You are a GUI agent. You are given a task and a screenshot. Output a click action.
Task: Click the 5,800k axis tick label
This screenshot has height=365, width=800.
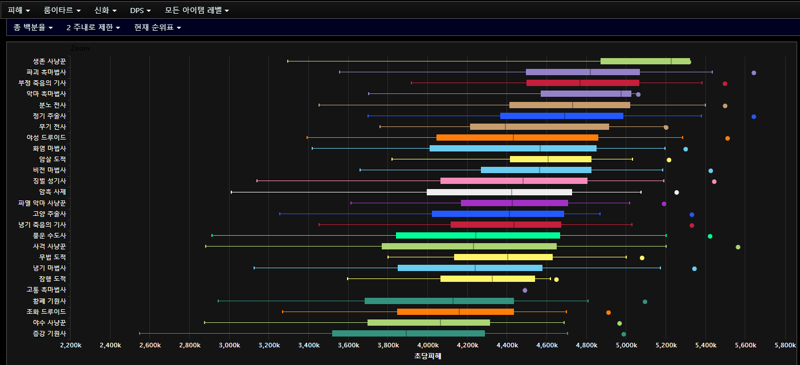tap(786, 346)
